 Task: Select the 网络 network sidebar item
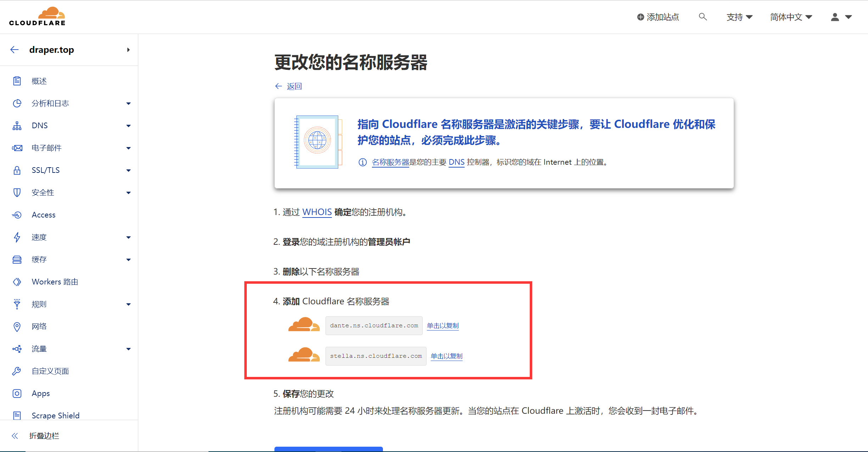[x=39, y=326]
